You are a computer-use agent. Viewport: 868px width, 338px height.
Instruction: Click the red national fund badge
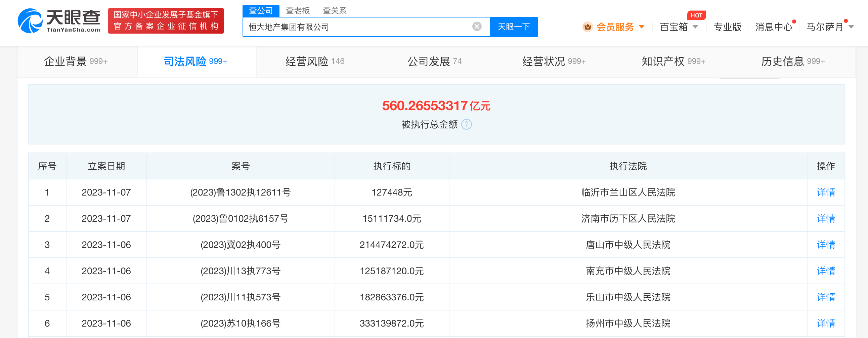click(x=166, y=21)
